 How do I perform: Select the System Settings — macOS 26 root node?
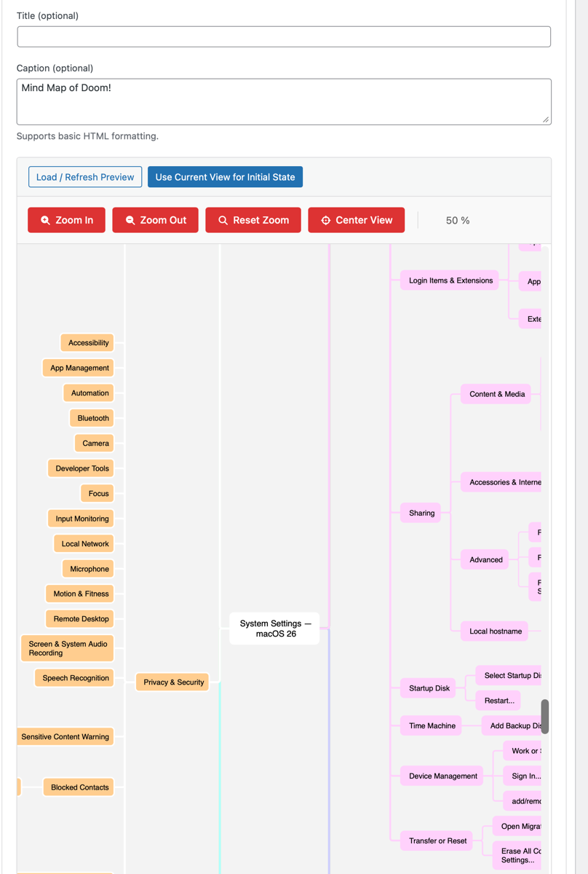coord(274,628)
